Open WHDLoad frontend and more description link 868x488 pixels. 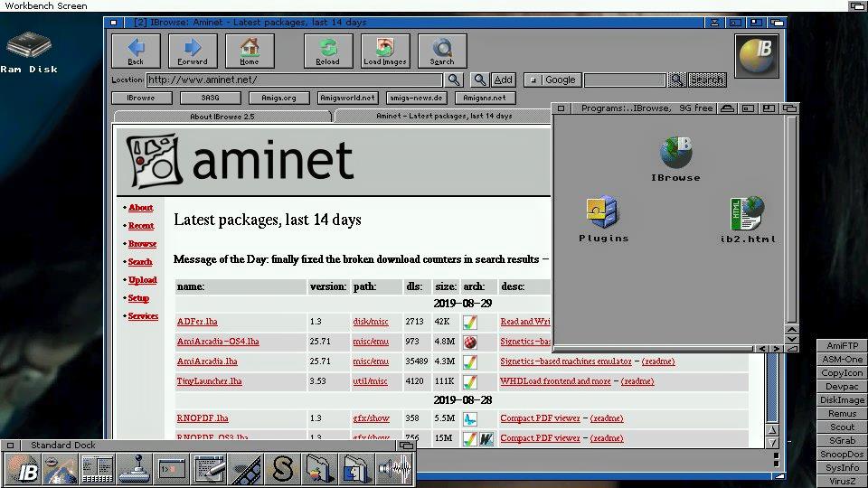[x=555, y=381]
